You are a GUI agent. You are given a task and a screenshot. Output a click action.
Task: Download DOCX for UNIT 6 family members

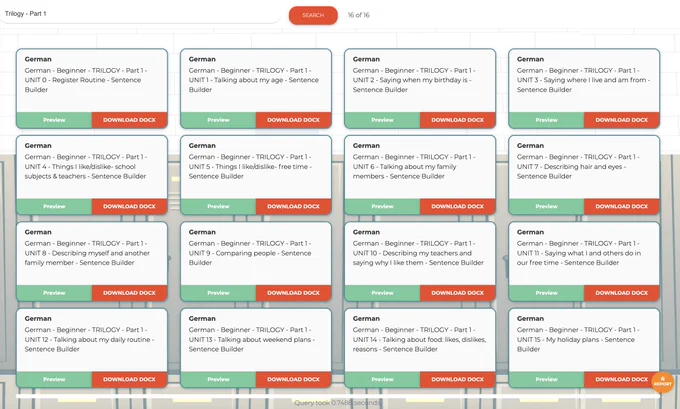(x=458, y=206)
